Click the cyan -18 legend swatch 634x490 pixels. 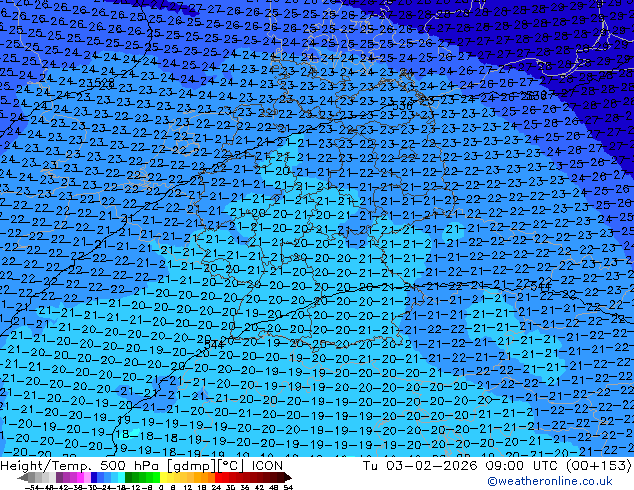121,477
